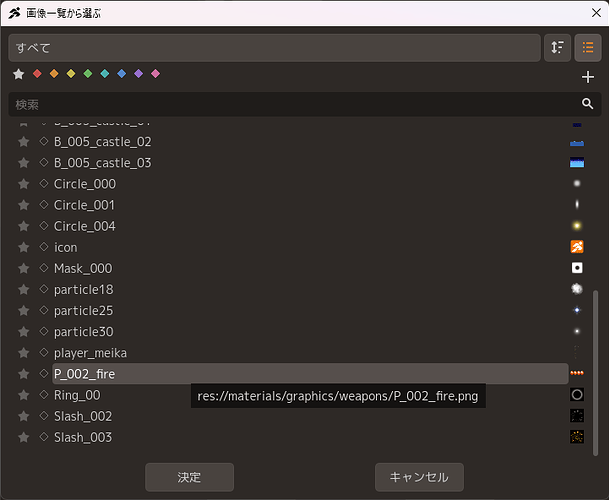Image resolution: width=609 pixels, height=500 pixels.
Task: Filter by pink diamond tag
Action: (155, 73)
